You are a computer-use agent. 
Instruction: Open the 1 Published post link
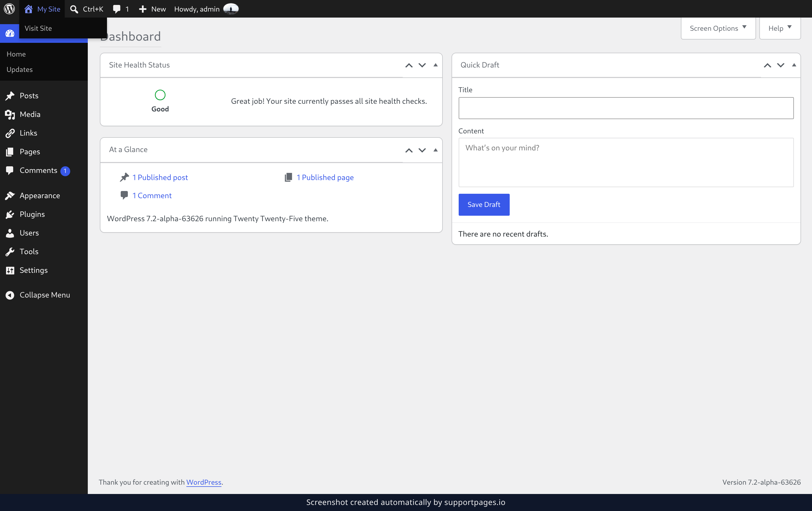click(160, 177)
